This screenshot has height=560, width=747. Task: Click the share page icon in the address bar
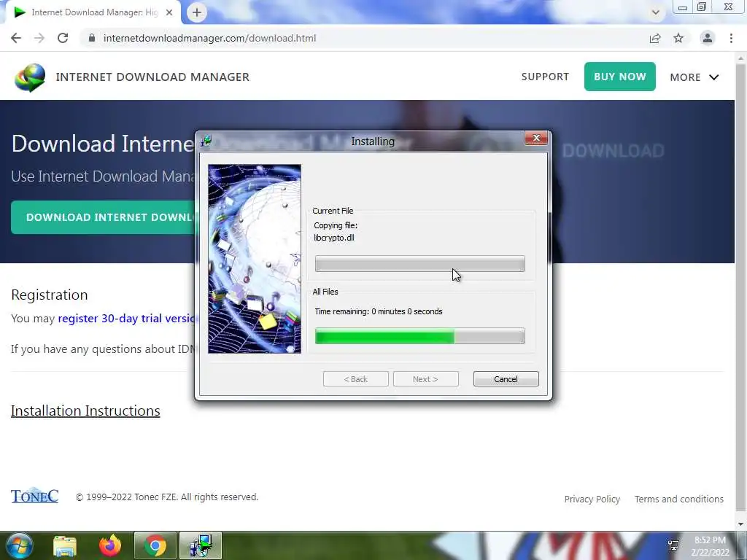click(x=655, y=38)
